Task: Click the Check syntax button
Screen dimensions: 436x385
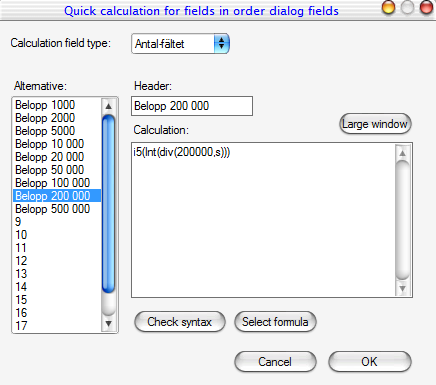Action: pos(180,322)
